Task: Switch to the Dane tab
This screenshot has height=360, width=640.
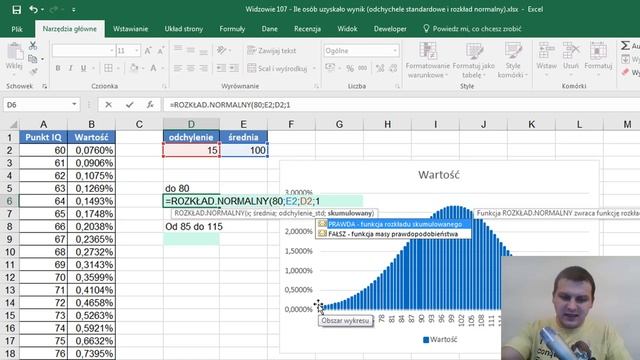Action: pyautogui.click(x=269, y=29)
